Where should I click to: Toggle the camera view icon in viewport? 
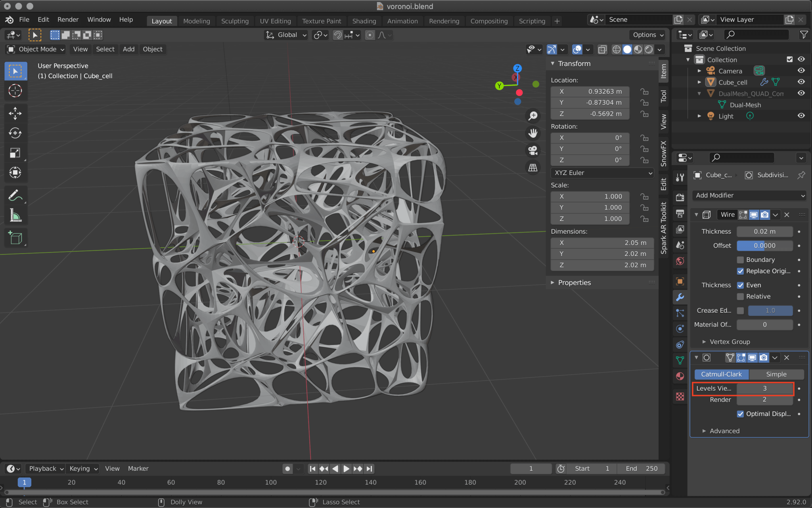[533, 150]
